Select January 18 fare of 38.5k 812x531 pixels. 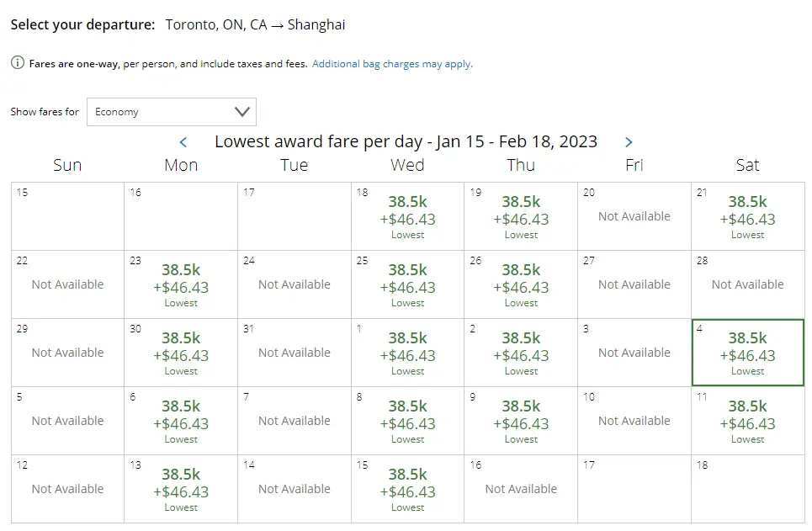407,217
